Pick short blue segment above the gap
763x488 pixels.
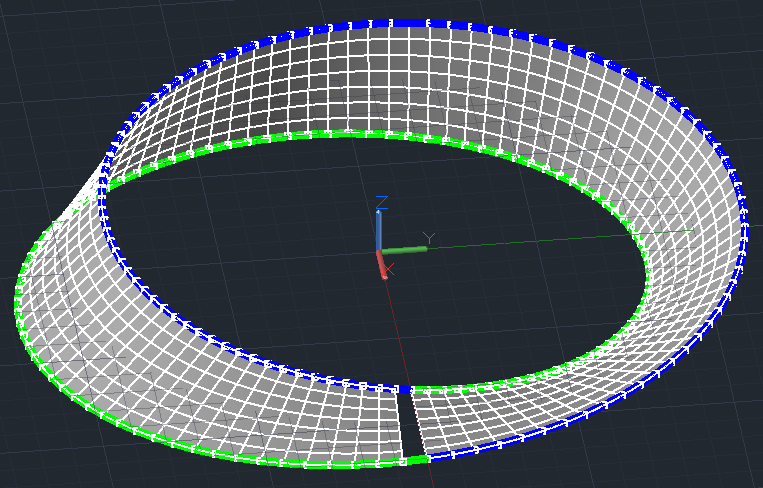[x=403, y=389]
